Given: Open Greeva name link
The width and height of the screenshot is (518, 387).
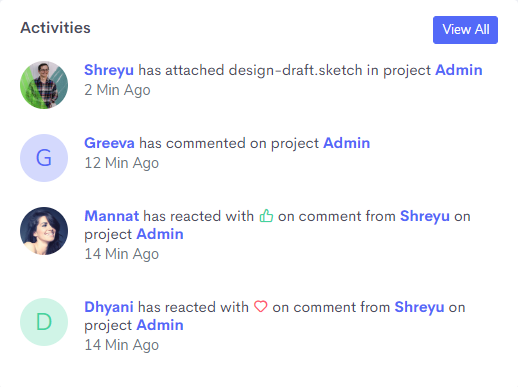Looking at the screenshot, I should click(x=109, y=143).
